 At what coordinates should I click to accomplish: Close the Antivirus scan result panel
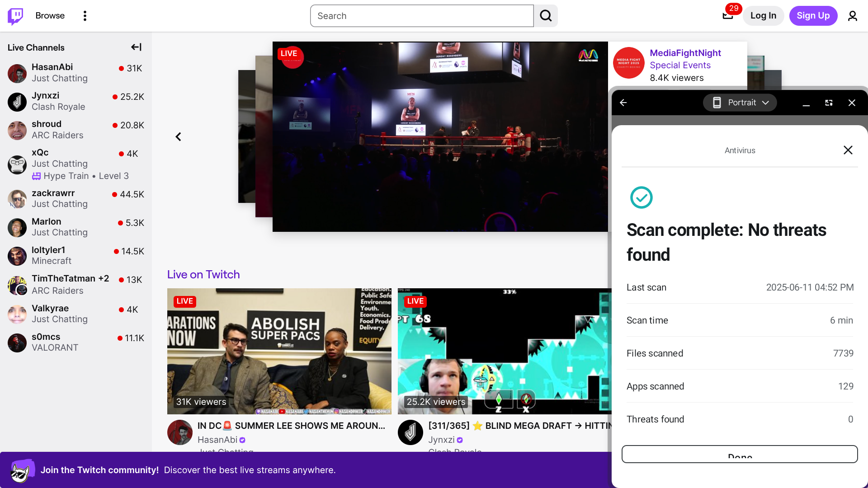pyautogui.click(x=848, y=150)
